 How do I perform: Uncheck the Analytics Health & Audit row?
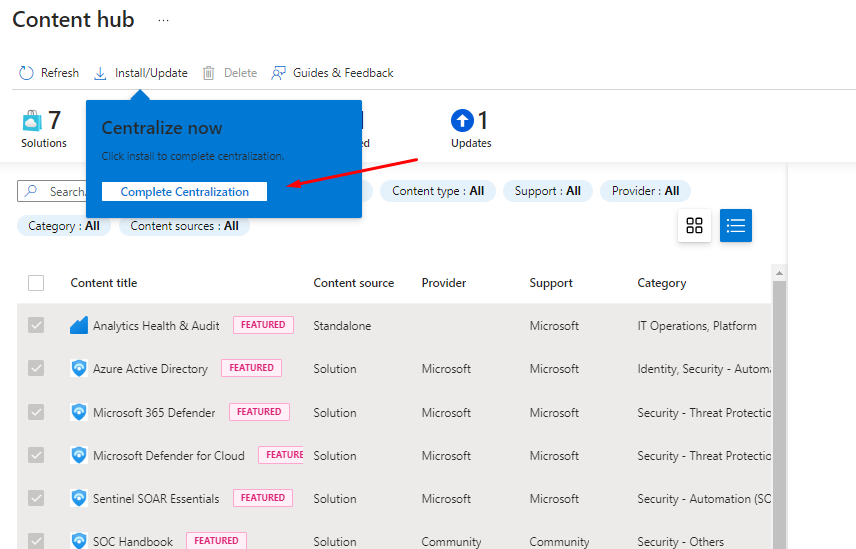click(x=36, y=326)
